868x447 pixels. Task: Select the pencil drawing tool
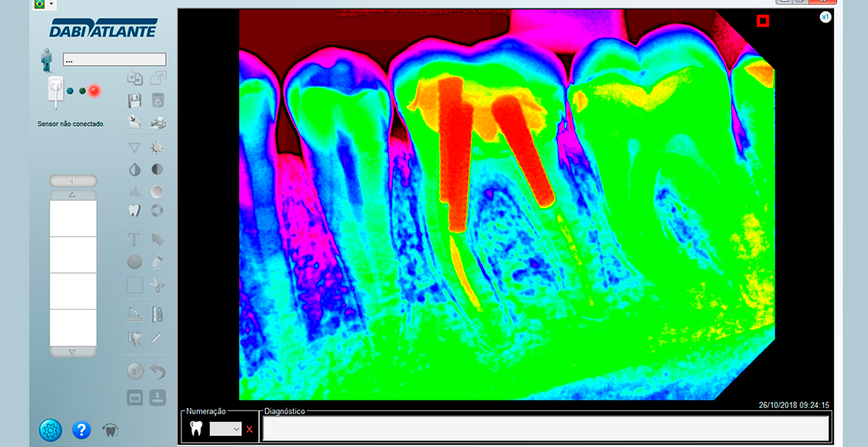click(158, 262)
